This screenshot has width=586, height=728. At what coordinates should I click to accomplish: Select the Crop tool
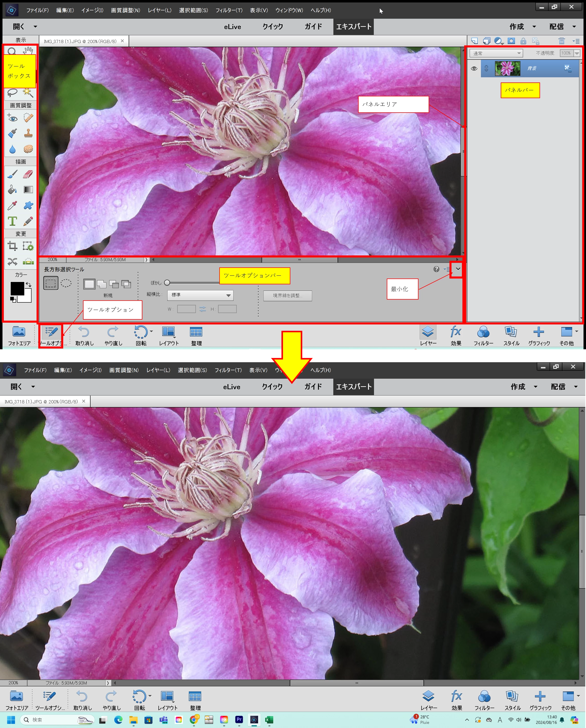point(12,246)
